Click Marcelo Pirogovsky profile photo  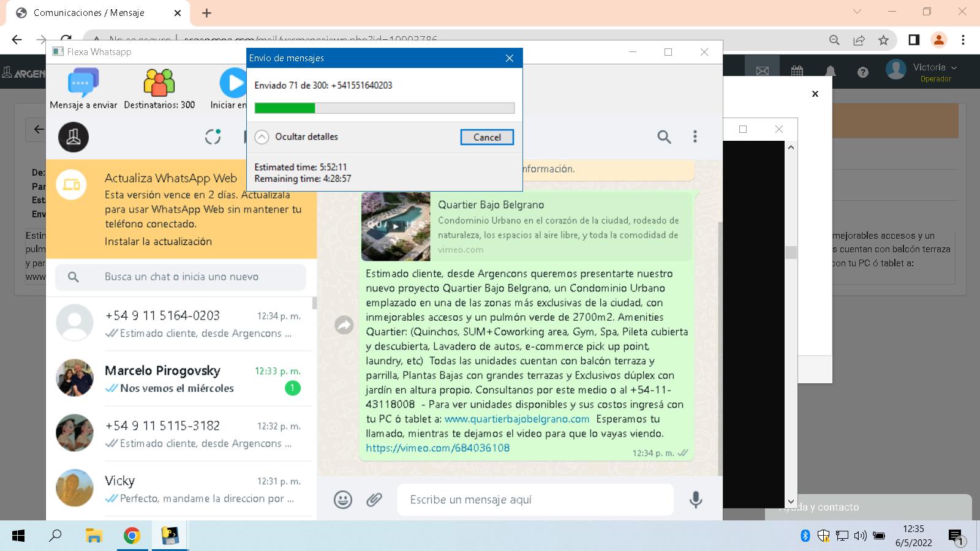point(75,378)
